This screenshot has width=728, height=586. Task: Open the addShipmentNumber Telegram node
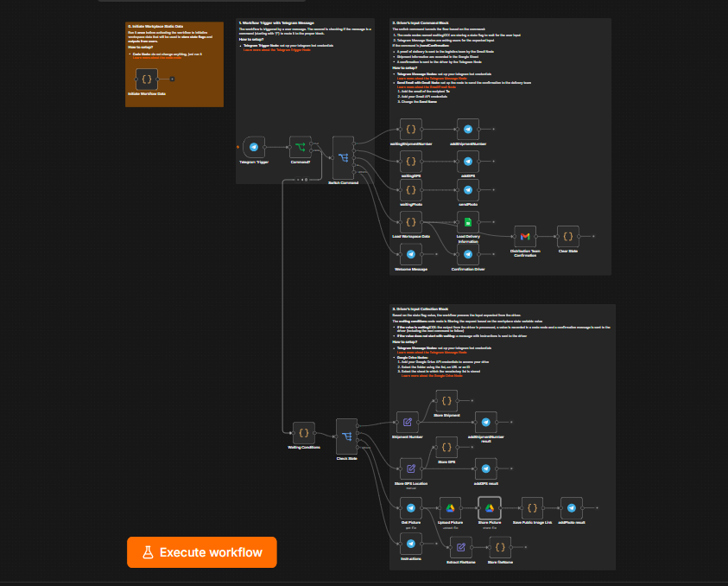pyautogui.click(x=468, y=129)
